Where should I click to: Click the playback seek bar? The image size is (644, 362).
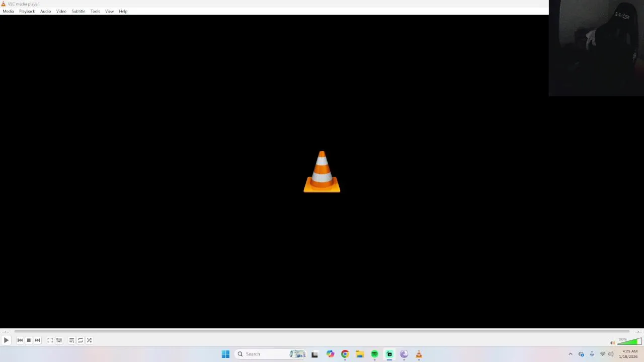(x=322, y=331)
